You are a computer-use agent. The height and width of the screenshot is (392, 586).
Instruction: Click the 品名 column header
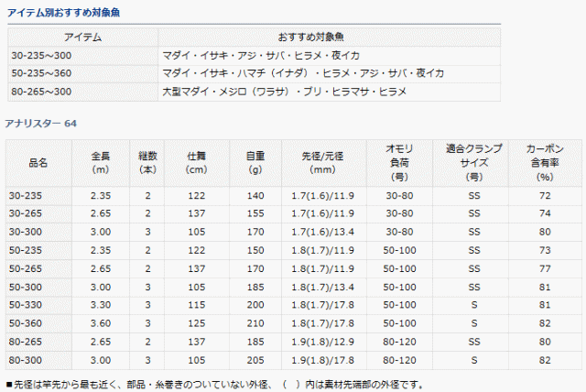tap(38, 163)
